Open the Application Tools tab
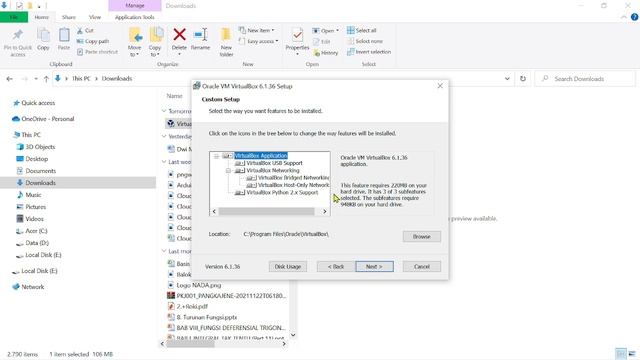The image size is (640, 360). [135, 17]
